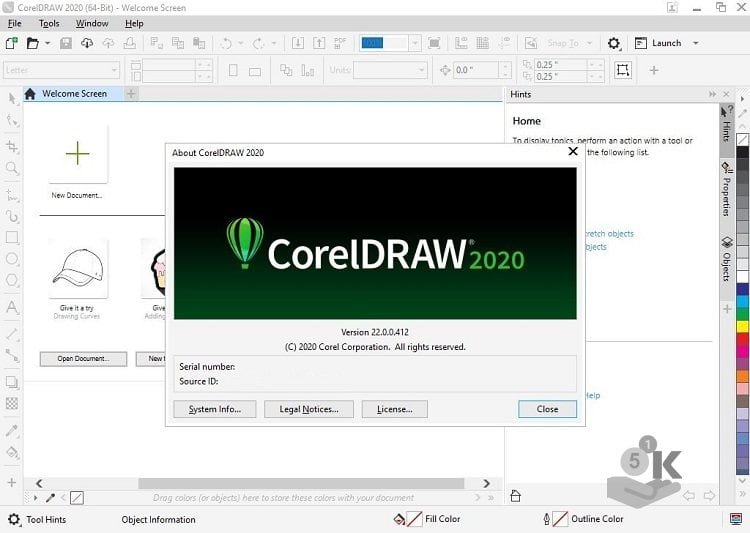The height and width of the screenshot is (533, 750).
Task: Click the Tool Hints gear icon
Action: (14, 519)
